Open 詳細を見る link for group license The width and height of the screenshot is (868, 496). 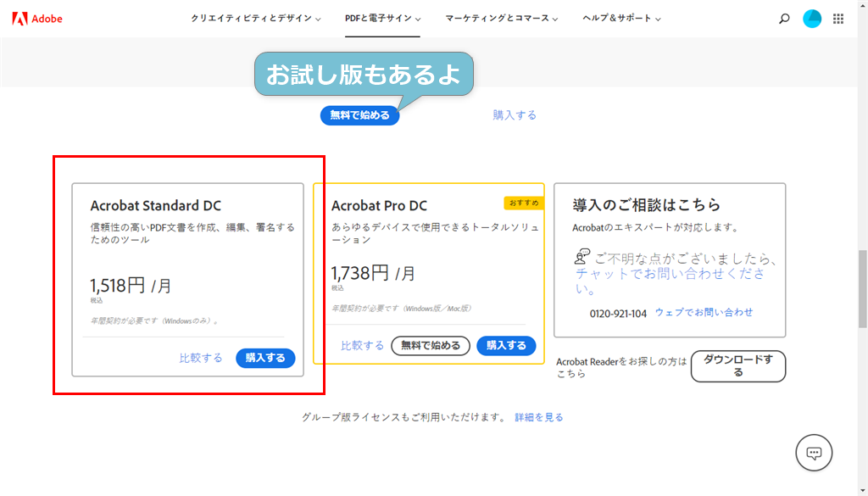click(539, 417)
